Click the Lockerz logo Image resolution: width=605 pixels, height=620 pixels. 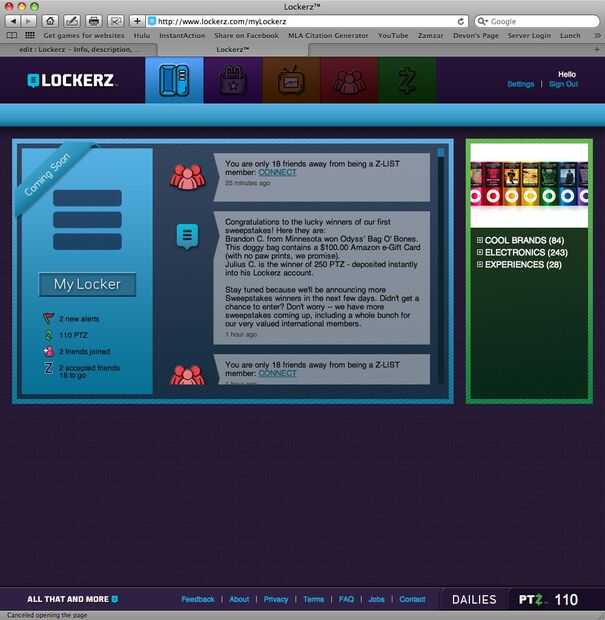point(71,80)
